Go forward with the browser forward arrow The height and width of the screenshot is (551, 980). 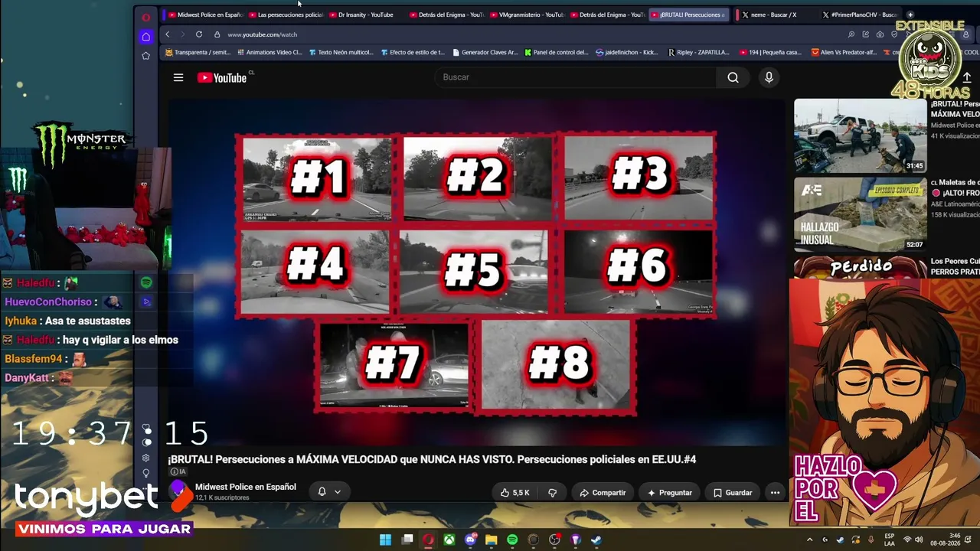click(182, 34)
